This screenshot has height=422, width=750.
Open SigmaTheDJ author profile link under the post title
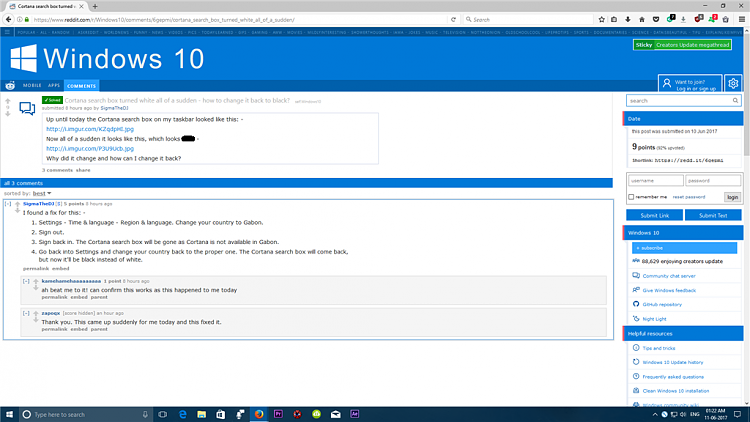click(114, 108)
